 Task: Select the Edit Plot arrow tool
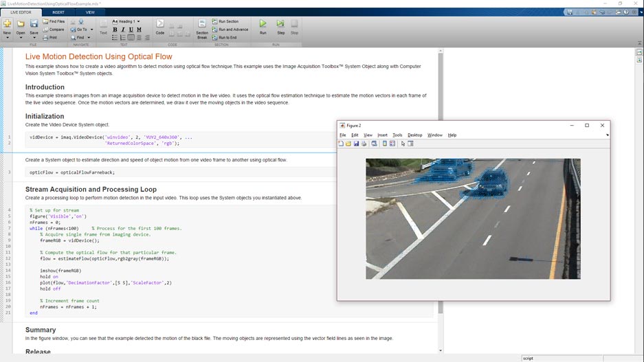tap(403, 144)
